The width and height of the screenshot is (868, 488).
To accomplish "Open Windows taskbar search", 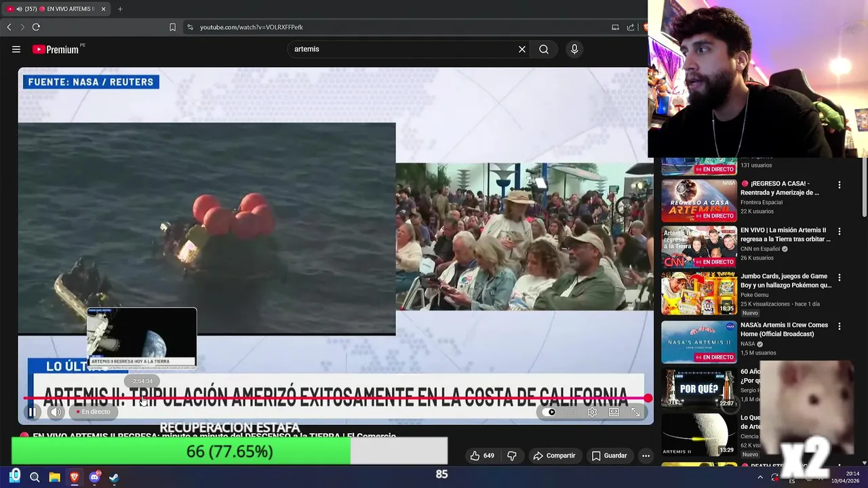I will click(35, 477).
